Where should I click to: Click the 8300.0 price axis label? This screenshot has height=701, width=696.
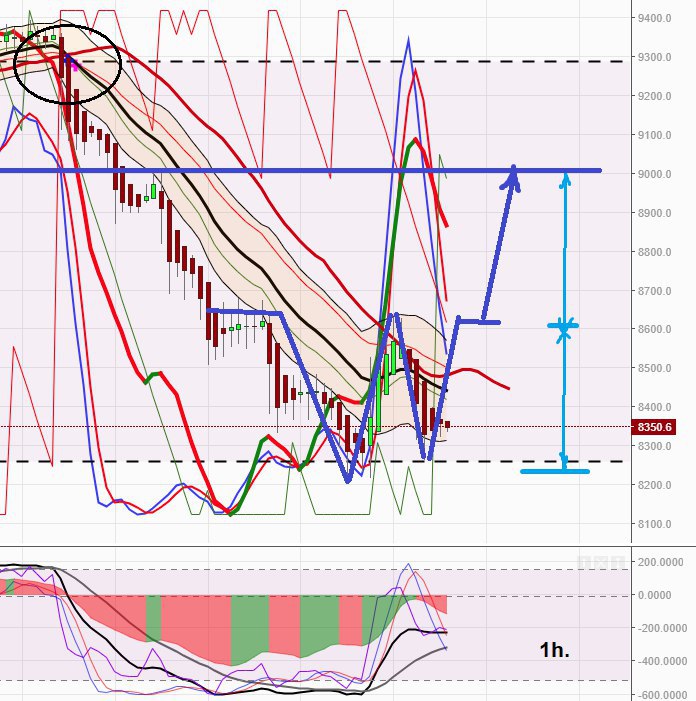(654, 446)
